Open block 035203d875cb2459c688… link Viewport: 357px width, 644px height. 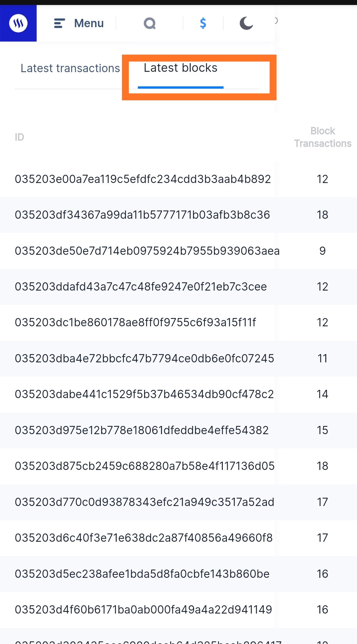[145, 466]
